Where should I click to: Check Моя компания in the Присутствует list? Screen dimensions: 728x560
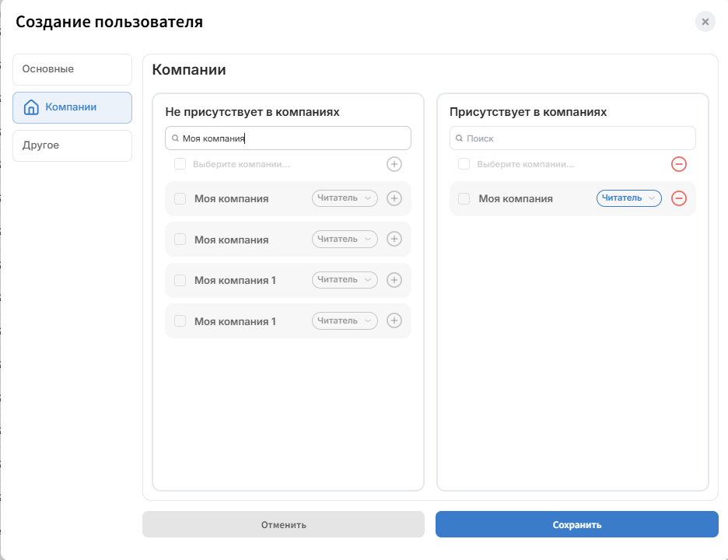[464, 198]
